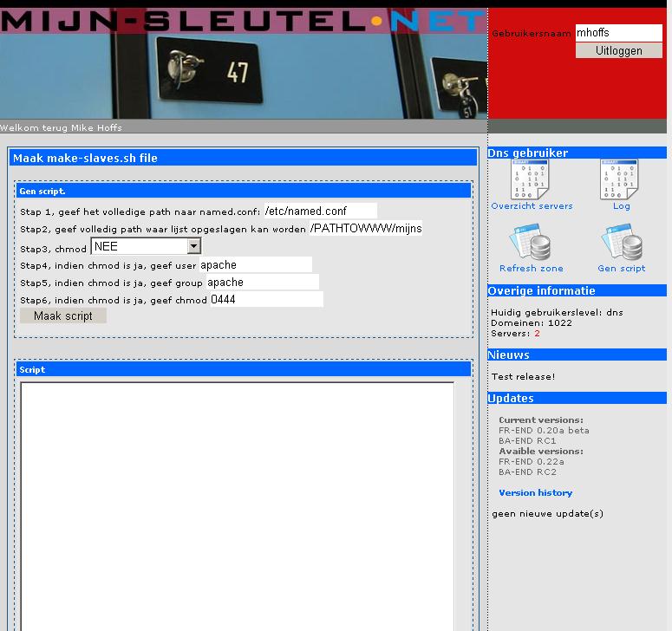Click the Gen script database icon

[x=622, y=242]
